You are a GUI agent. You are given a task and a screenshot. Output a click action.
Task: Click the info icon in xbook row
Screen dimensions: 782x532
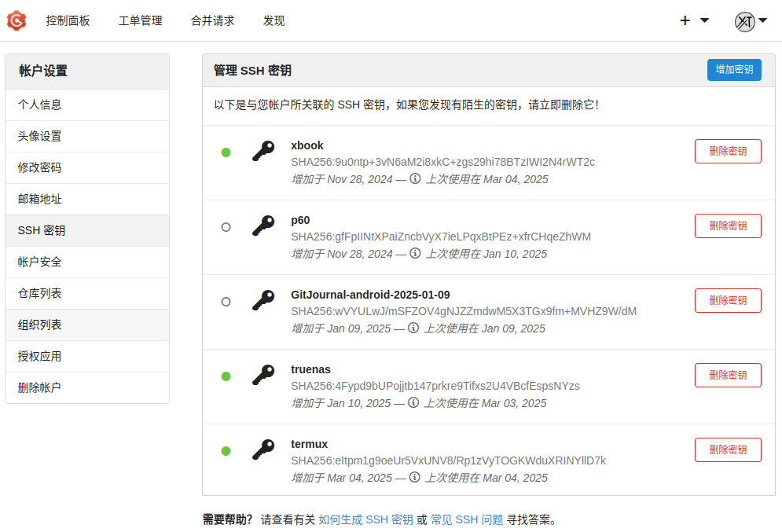[x=415, y=179]
